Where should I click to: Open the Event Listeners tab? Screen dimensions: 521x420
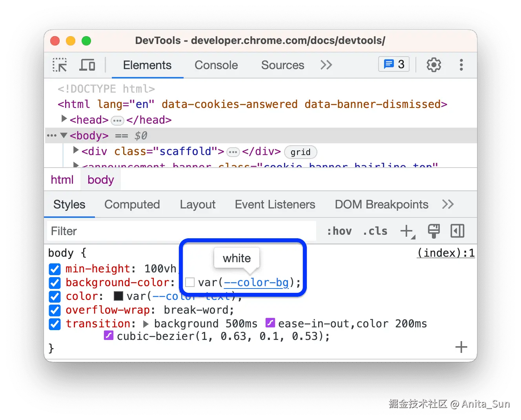[x=275, y=205]
